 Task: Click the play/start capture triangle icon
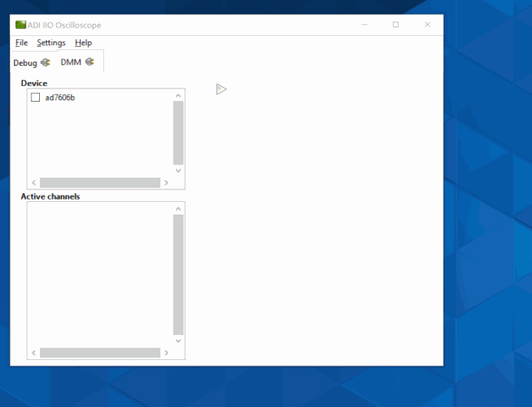[221, 89]
